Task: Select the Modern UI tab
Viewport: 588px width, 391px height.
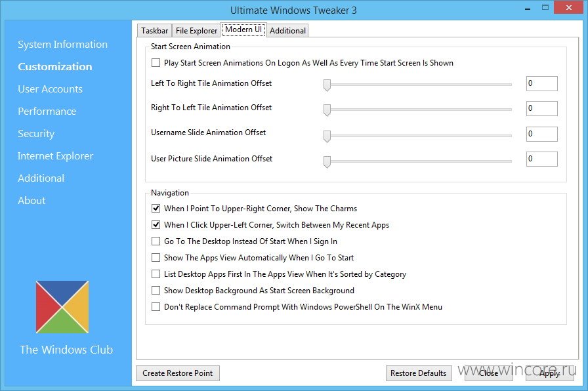Action: click(x=243, y=30)
